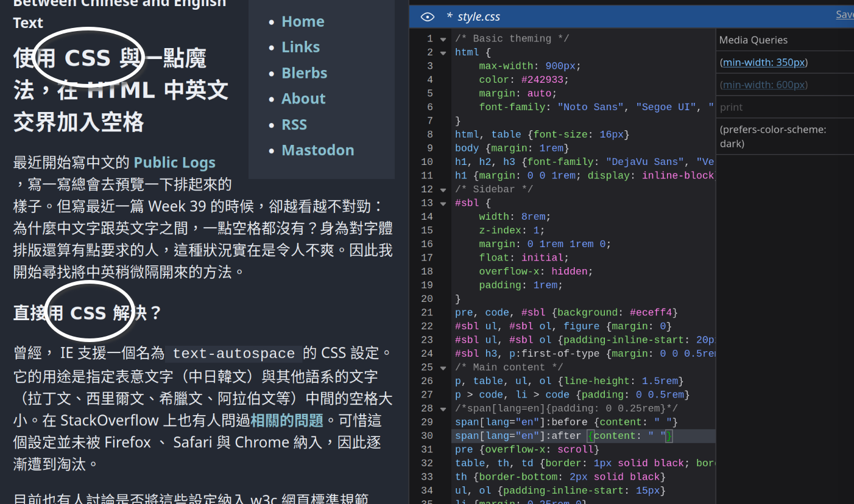This screenshot has width=854, height=504.
Task: Collapse the Basic theming comment fold arrow
Action: 443,38
